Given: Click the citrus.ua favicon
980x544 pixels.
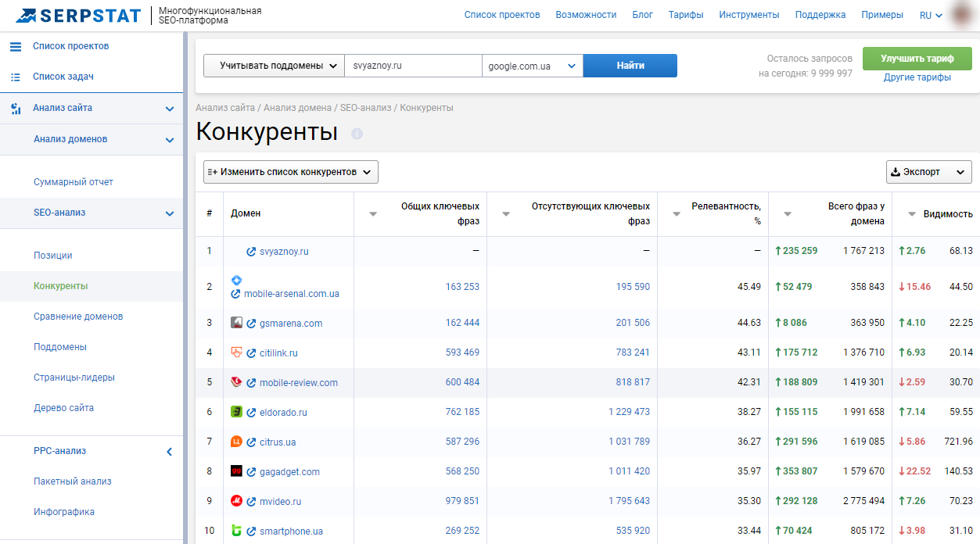Looking at the screenshot, I should click(x=236, y=442).
